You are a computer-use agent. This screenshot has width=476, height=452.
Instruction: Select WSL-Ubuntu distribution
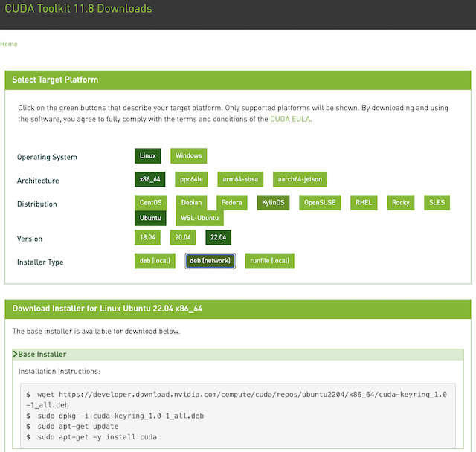[200, 219]
